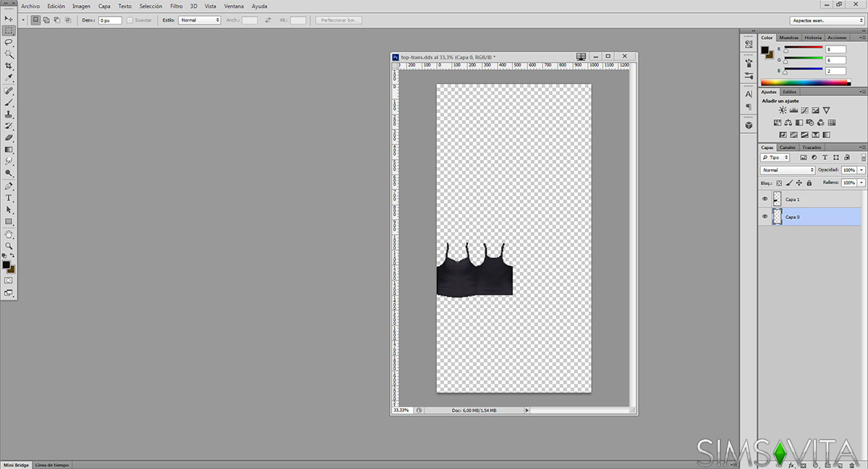
Task: Select the Rectangle shape tool
Action: 9,221
